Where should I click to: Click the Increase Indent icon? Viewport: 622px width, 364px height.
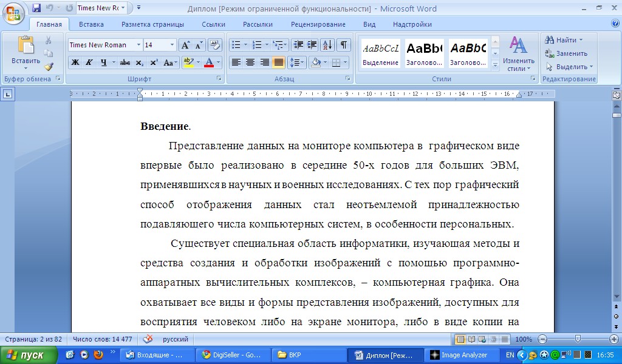(312, 45)
